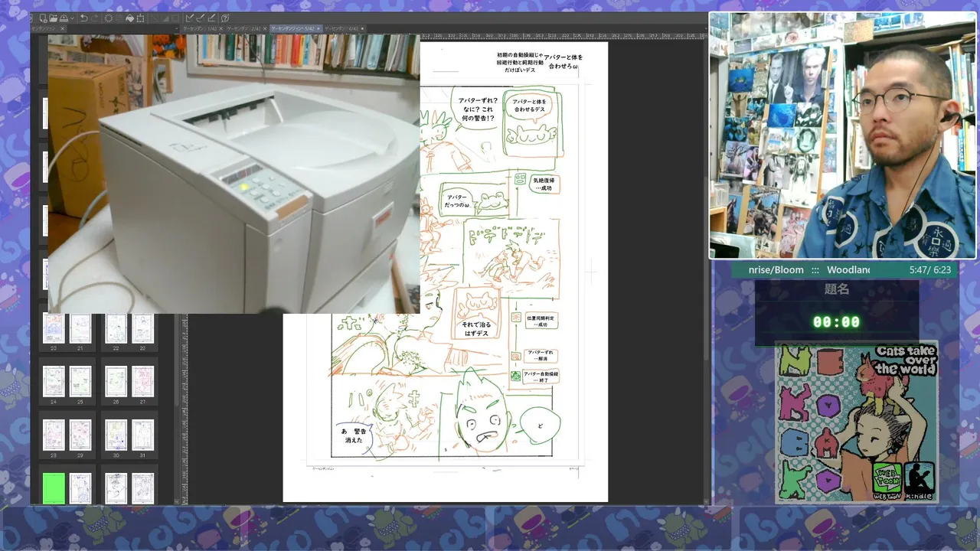Open page 30 thumbnail

tap(116, 435)
